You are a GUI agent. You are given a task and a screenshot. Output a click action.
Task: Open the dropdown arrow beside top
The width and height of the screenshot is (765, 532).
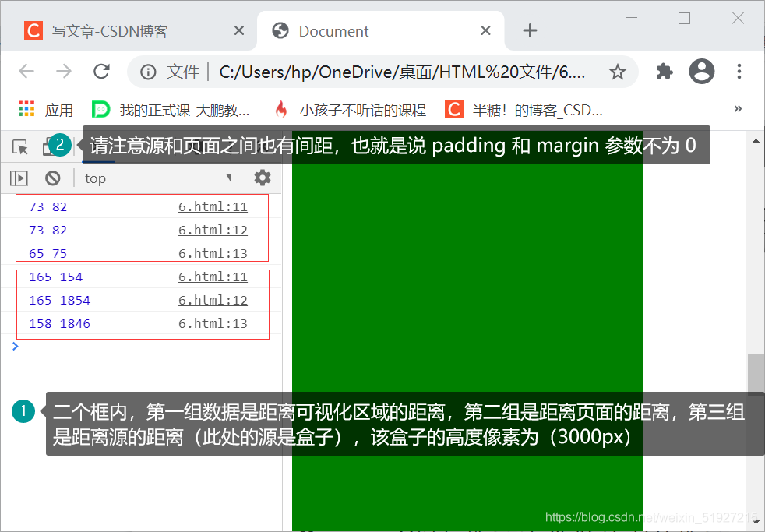pyautogui.click(x=228, y=178)
